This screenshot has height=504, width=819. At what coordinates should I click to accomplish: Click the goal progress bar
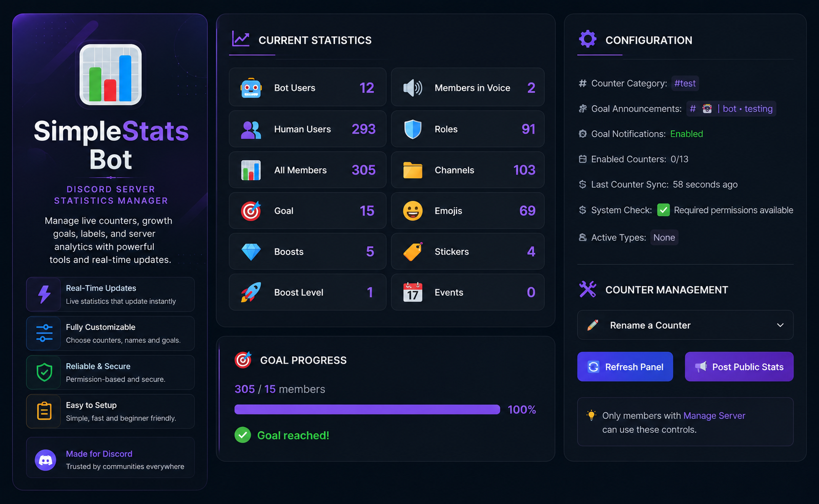pos(367,409)
